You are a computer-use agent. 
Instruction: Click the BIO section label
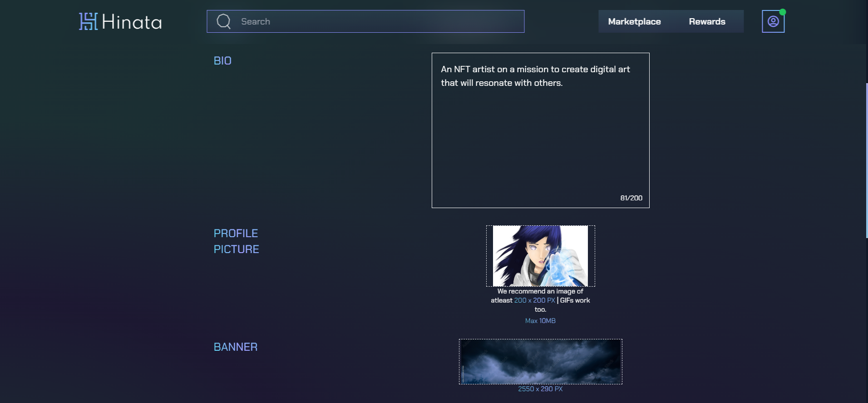tap(222, 61)
